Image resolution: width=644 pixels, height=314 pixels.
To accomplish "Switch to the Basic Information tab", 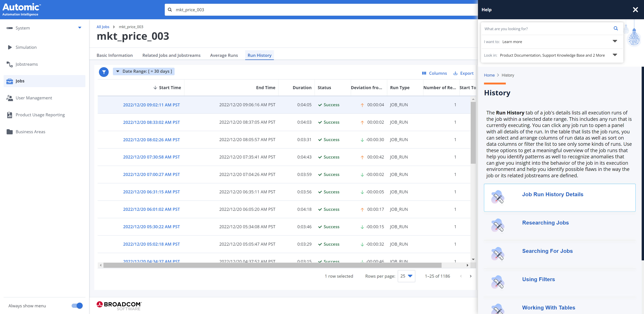I will [115, 55].
